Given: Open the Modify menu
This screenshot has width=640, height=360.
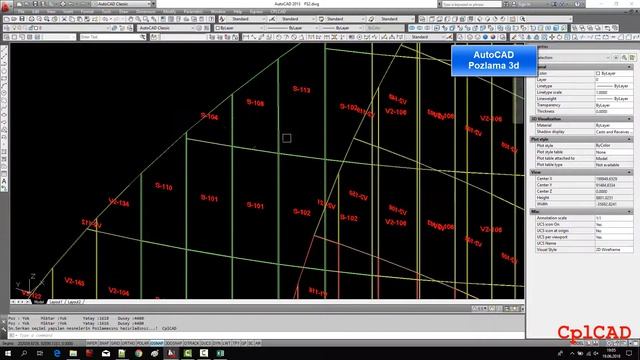Looking at the screenshot, I should 169,12.
